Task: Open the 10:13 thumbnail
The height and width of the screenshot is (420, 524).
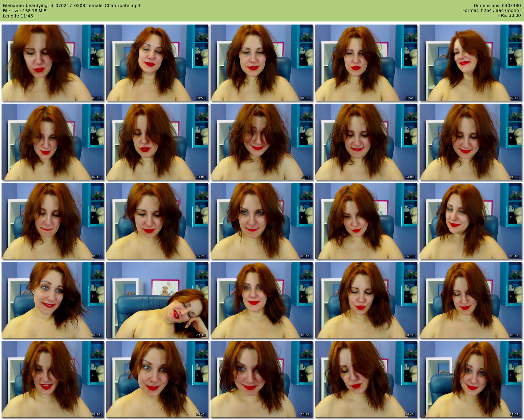Action: [262, 379]
